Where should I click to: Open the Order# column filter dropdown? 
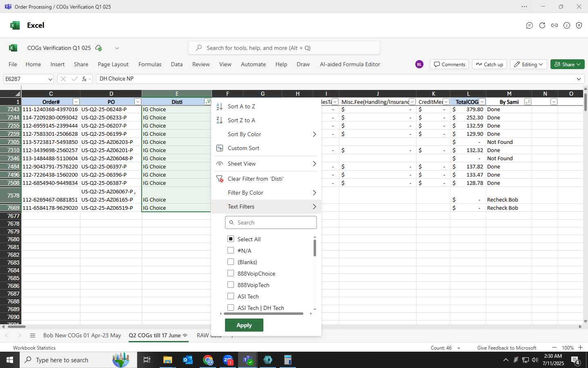(x=76, y=102)
